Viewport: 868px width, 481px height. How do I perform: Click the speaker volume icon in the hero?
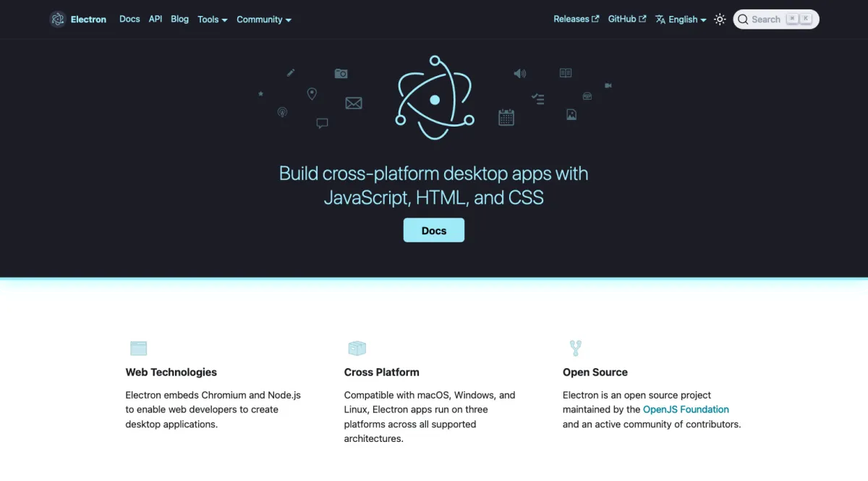(520, 74)
